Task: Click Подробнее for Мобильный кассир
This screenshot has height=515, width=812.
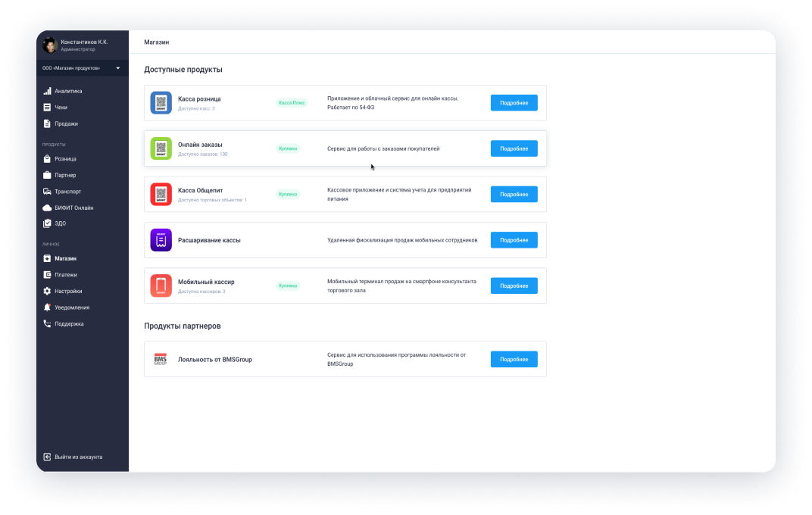Action: pyautogui.click(x=514, y=286)
